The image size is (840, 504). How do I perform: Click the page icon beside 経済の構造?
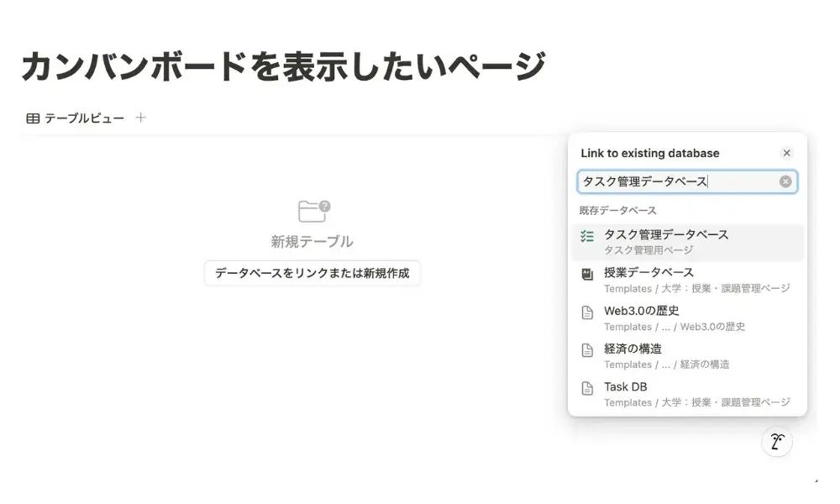coord(587,350)
